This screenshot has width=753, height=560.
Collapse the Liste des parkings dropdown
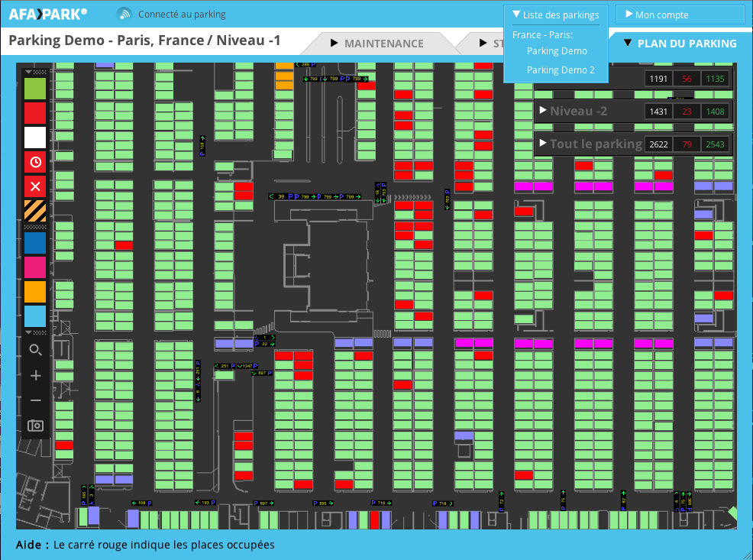556,15
